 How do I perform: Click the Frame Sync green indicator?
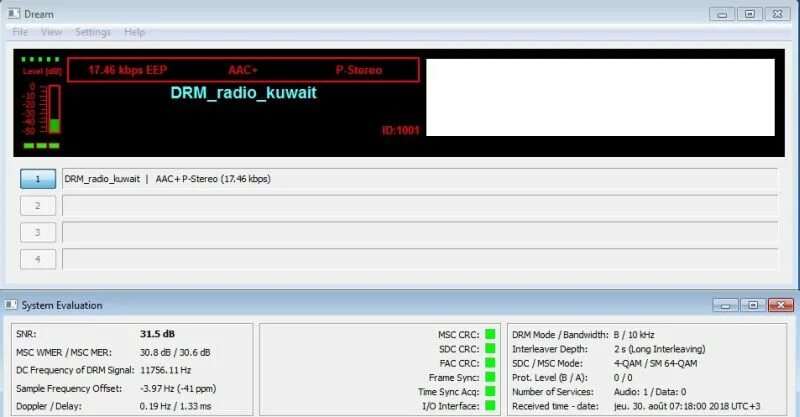point(490,377)
